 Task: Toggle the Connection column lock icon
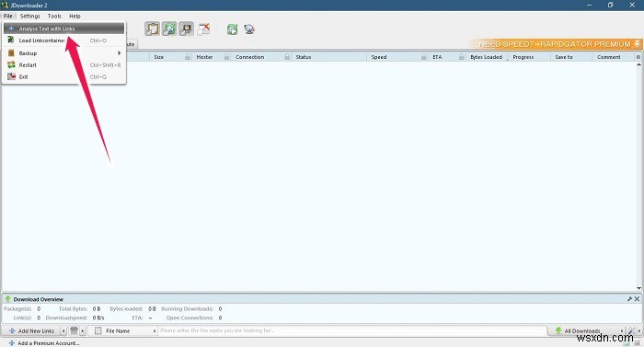(x=287, y=57)
